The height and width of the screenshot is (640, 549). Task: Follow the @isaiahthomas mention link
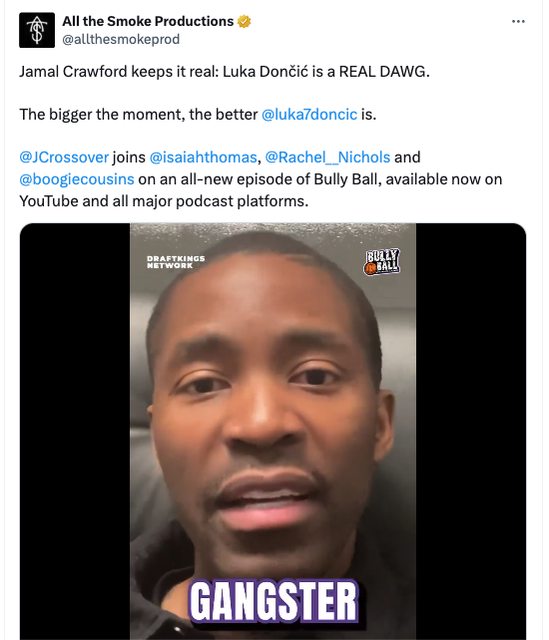click(x=203, y=157)
